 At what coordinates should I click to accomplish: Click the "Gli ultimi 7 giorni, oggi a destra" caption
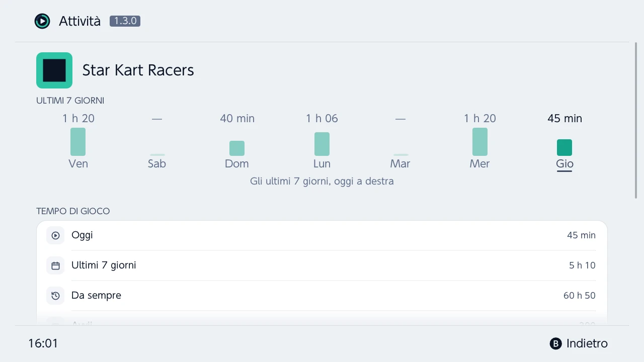coord(322,182)
